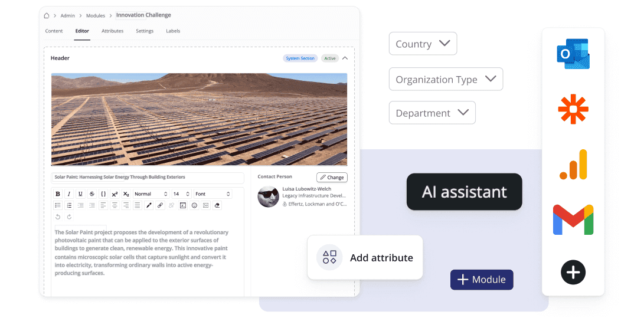Insert a numbered list
The width and height of the screenshot is (644, 318).
[x=69, y=205]
